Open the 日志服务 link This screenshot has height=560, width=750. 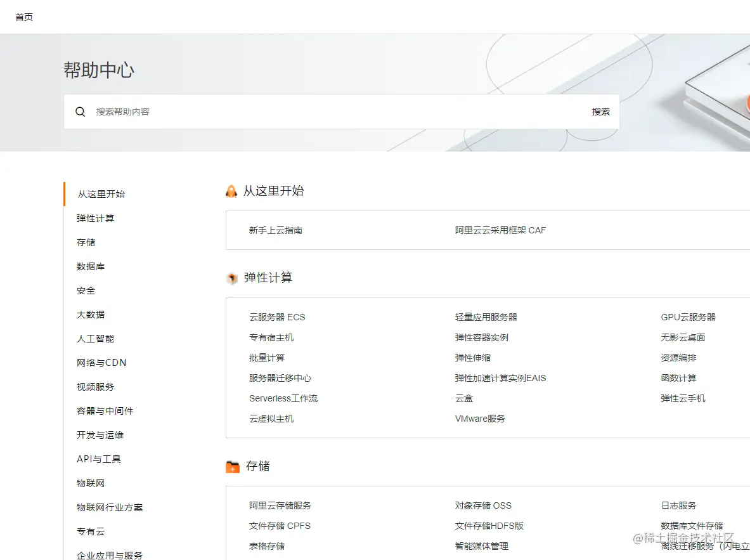679,505
